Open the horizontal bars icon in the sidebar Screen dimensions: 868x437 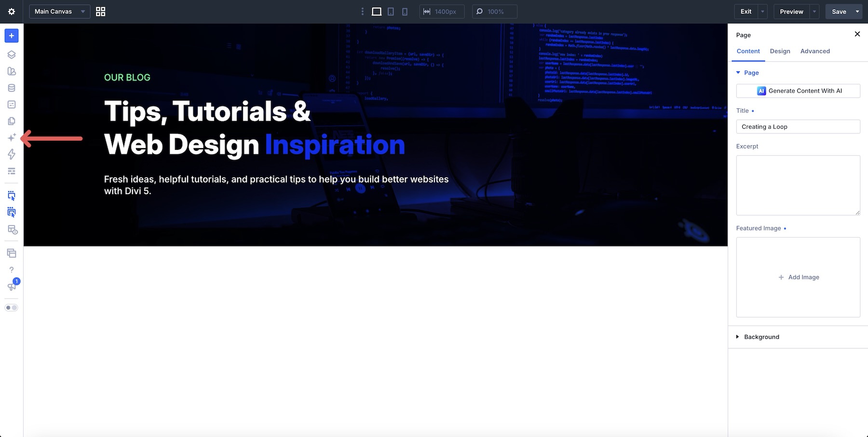pos(12,171)
